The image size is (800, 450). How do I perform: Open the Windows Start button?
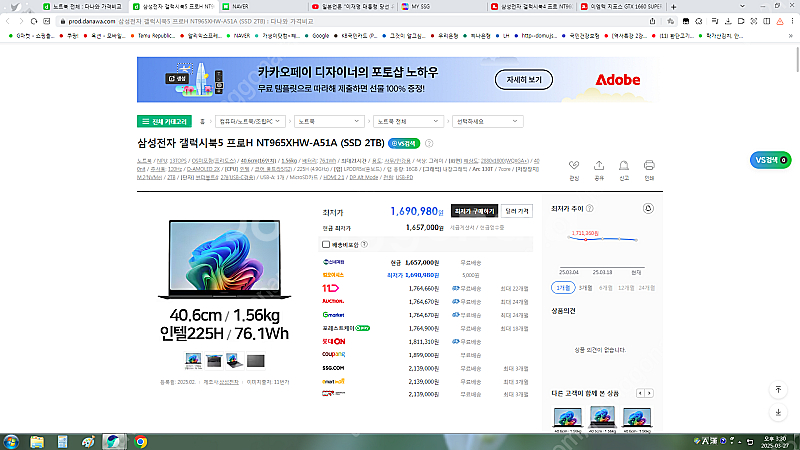(x=11, y=441)
